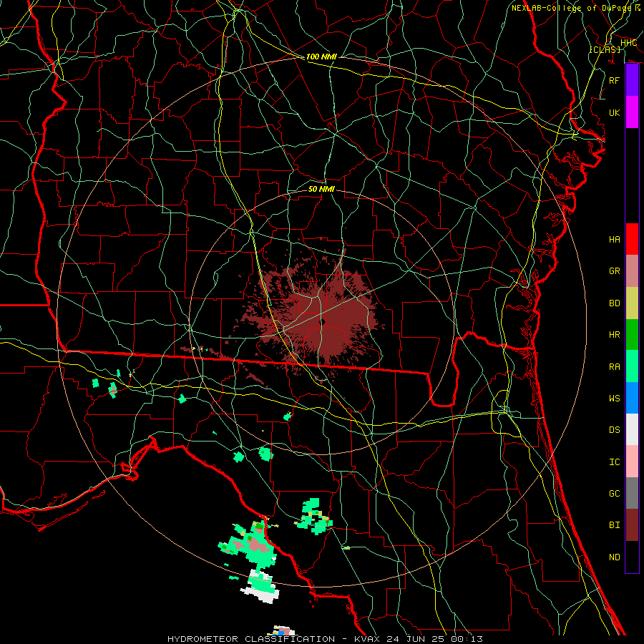Click the HHC product code text

(x=628, y=43)
